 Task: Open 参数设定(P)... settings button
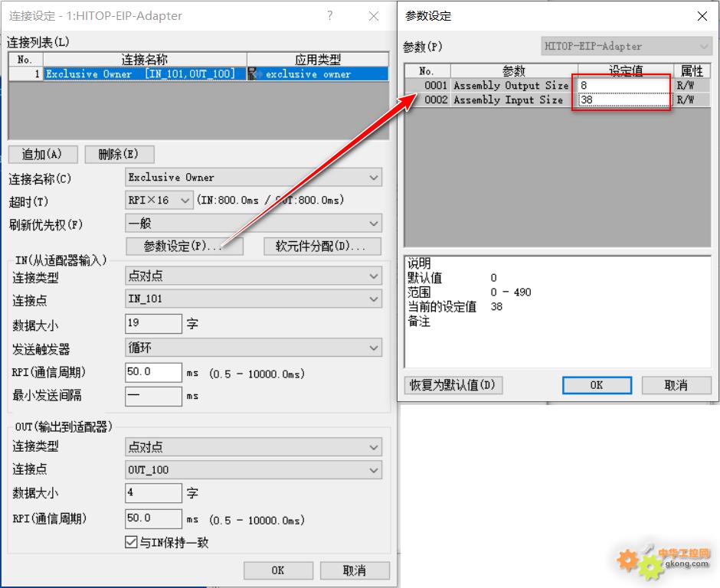(184, 247)
